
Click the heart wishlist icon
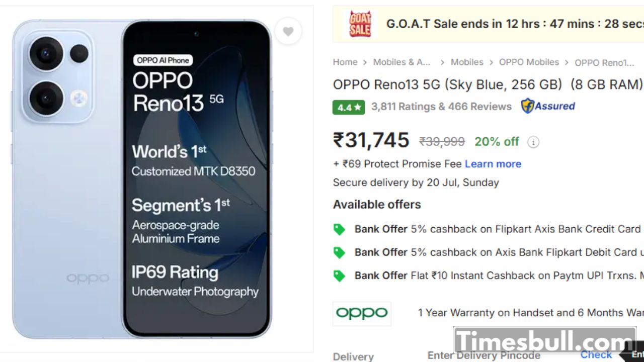[x=288, y=32]
